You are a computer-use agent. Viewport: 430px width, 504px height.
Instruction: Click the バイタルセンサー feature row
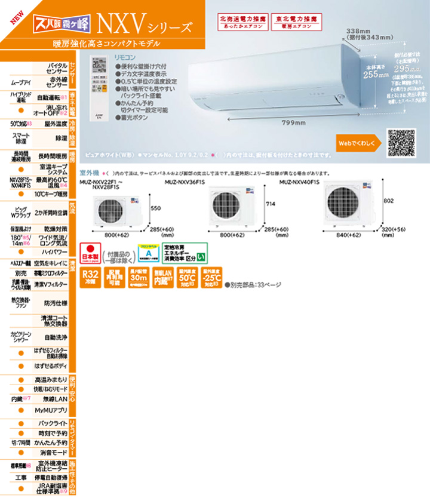pyautogui.click(x=39, y=69)
